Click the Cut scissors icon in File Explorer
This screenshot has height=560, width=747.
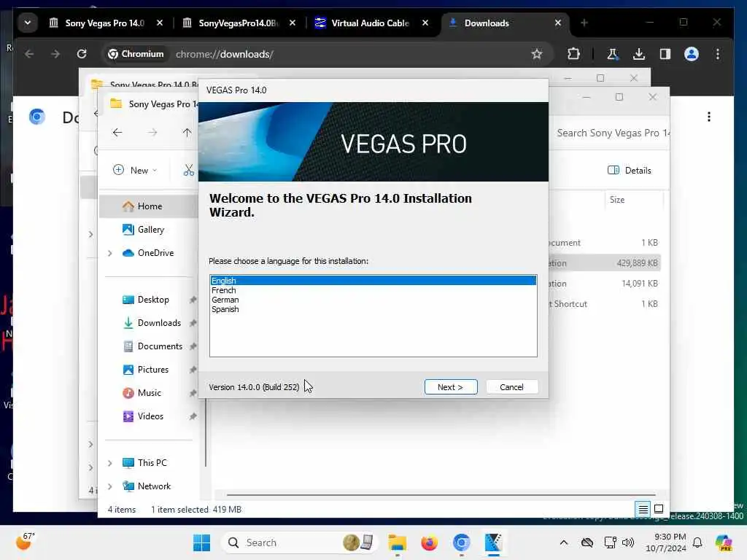(x=189, y=170)
